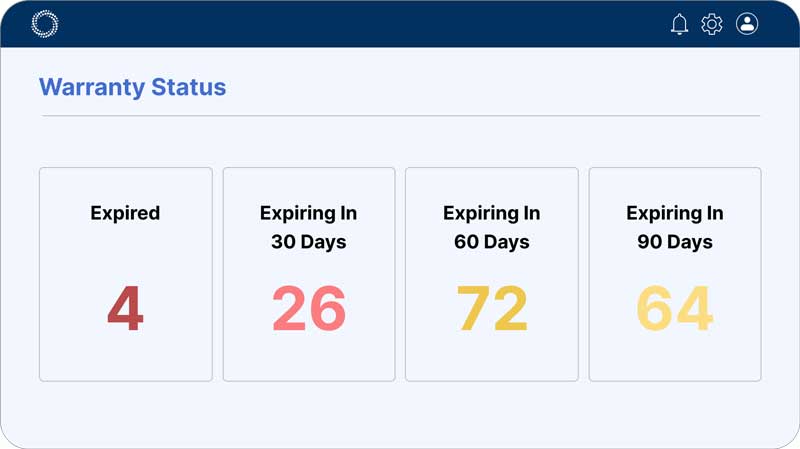Click the number 64 count
Image resolution: width=800 pixels, height=449 pixels.
coord(675,309)
